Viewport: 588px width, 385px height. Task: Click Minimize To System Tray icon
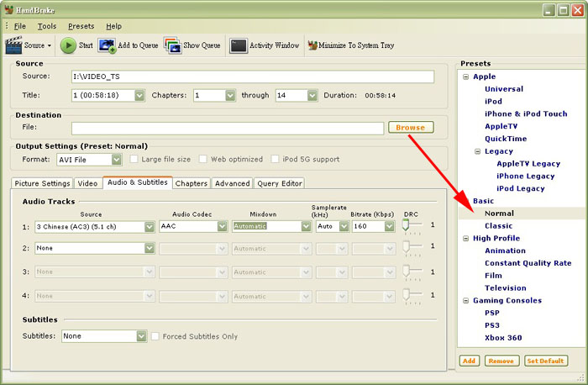(x=312, y=45)
